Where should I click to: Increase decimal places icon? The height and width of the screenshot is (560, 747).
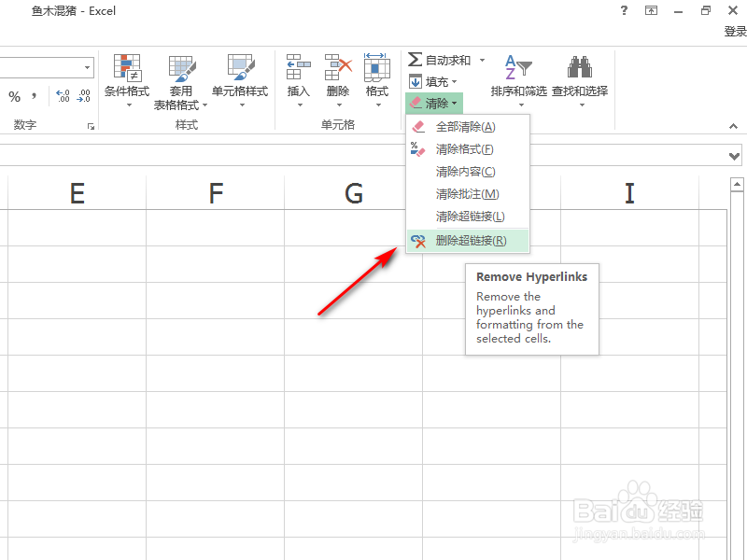click(x=61, y=94)
